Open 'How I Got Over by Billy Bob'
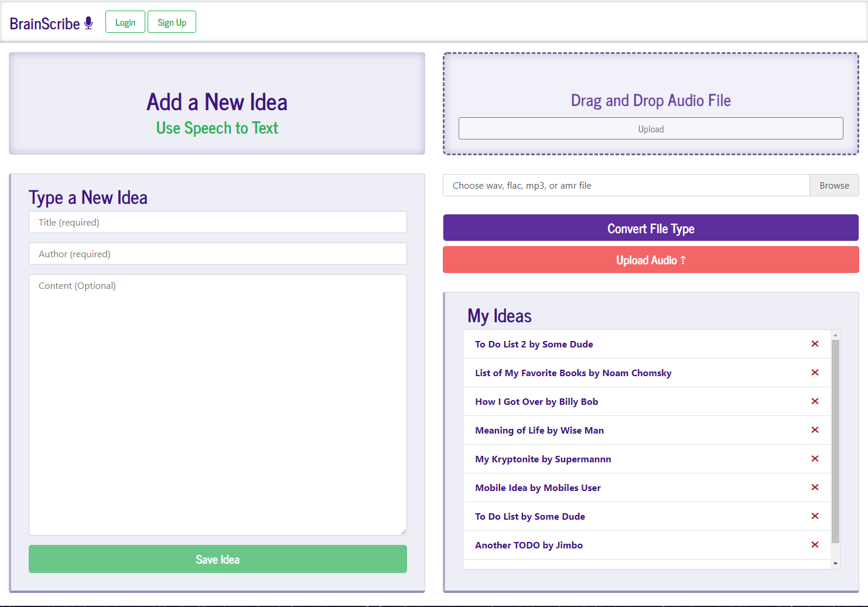 [536, 401]
